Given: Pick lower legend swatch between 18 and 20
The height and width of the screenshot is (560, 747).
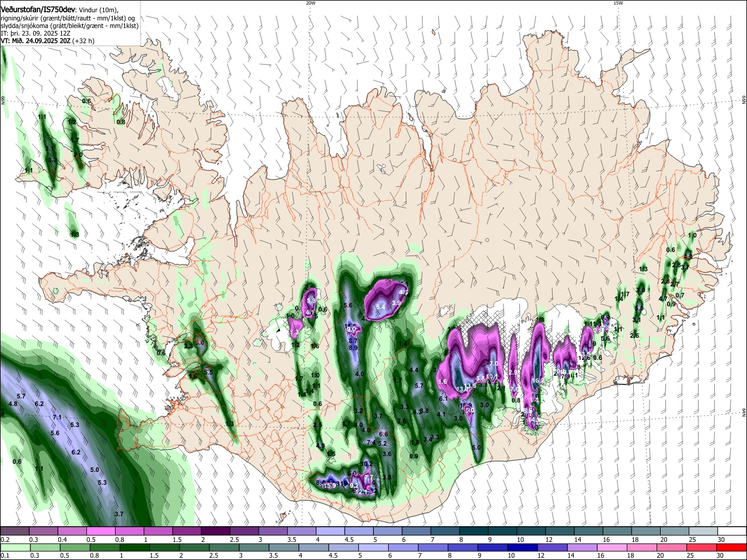Looking at the screenshot, I should (x=643, y=547).
